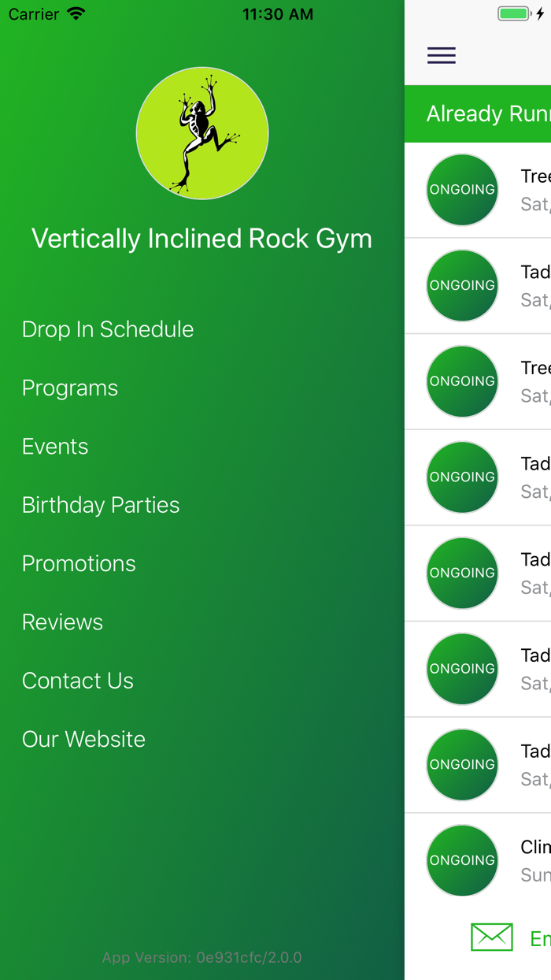Click the Wi-Fi icon in the status bar
This screenshot has width=551, height=980.
click(76, 13)
